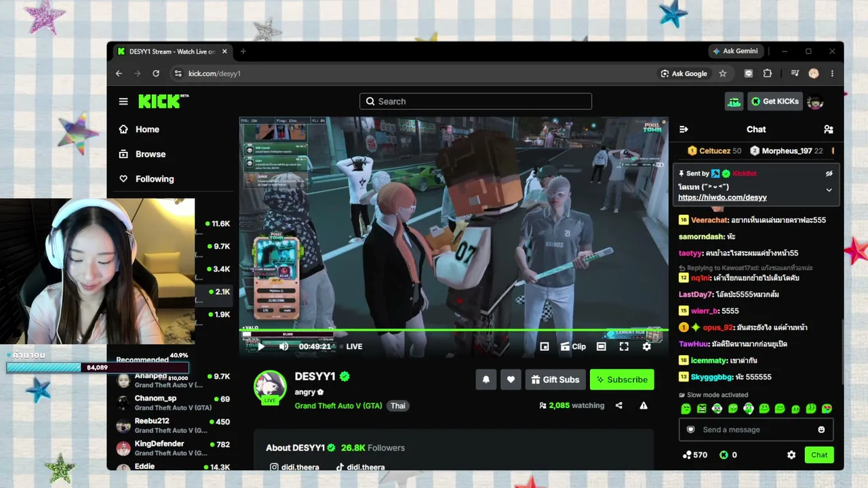The width and height of the screenshot is (868, 488).
Task: Toggle theater mode on the player
Action: 601,346
